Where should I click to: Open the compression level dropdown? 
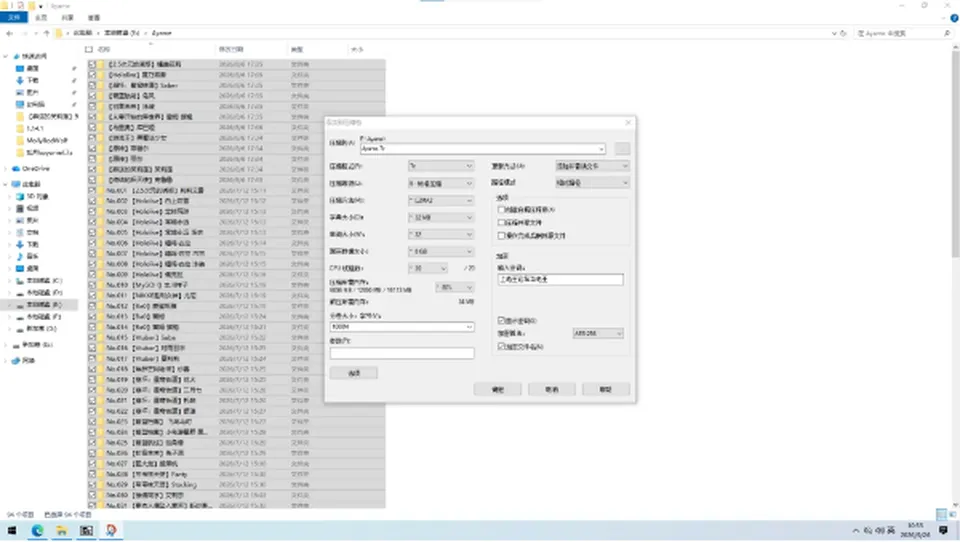click(441, 183)
